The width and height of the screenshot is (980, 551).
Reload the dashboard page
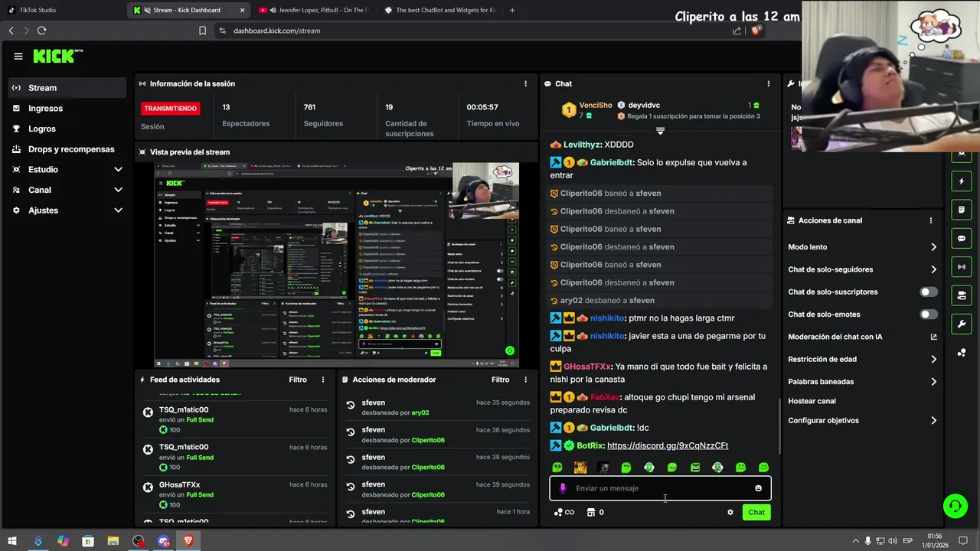coord(41,31)
